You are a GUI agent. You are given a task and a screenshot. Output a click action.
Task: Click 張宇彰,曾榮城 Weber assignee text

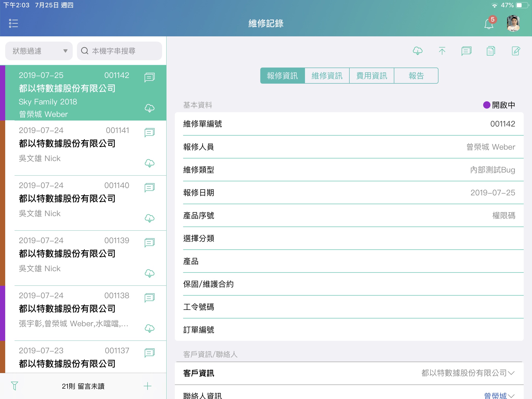click(74, 324)
